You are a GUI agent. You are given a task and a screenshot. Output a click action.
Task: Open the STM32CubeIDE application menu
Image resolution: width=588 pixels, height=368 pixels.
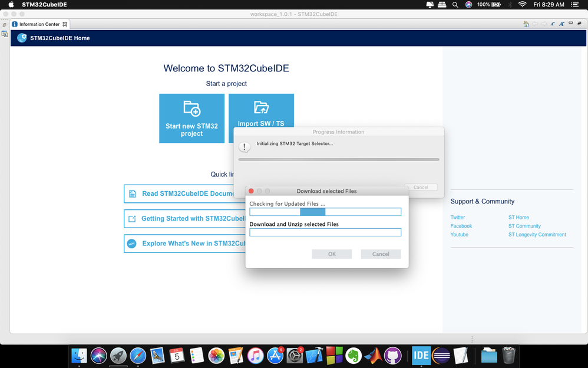44,5
